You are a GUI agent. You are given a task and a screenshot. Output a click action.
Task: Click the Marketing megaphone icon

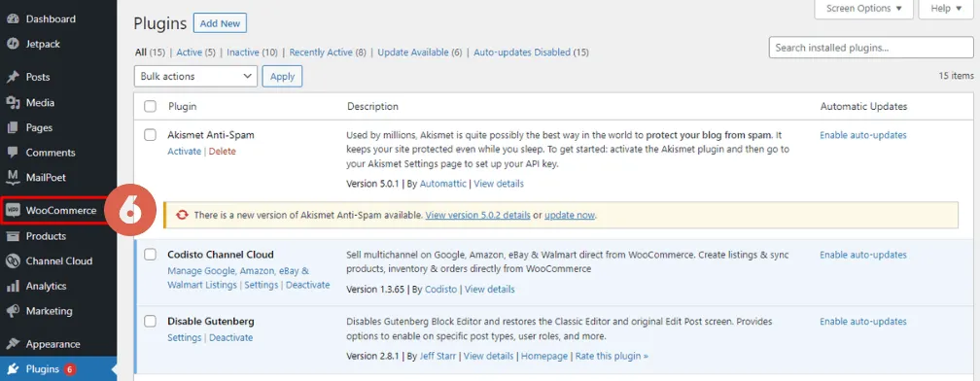13,310
